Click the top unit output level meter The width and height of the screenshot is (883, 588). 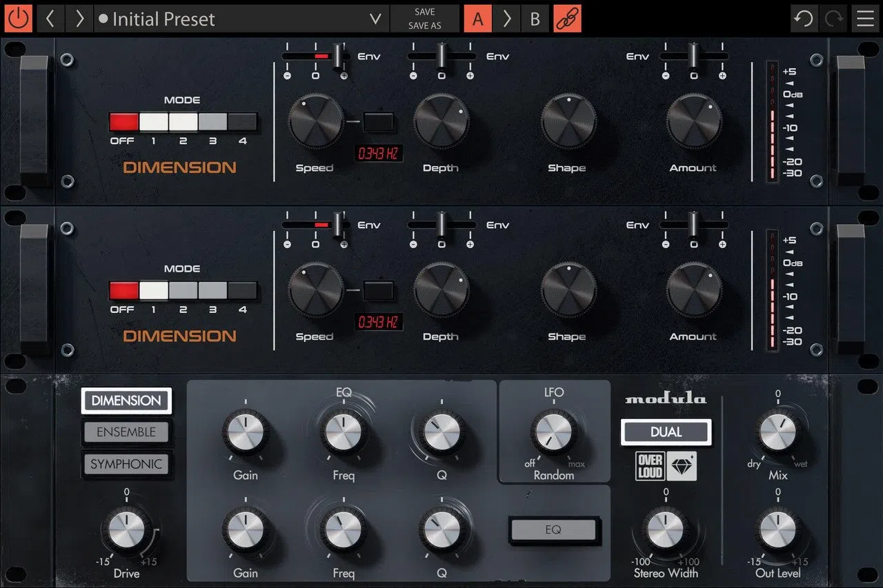pos(773,122)
